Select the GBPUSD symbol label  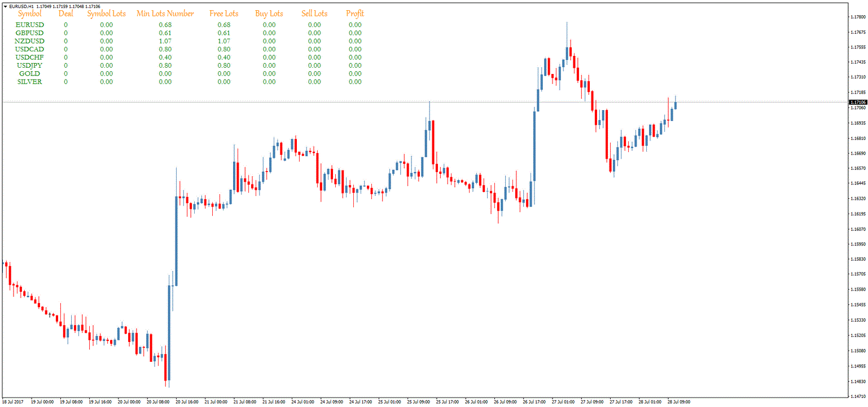[x=30, y=33]
